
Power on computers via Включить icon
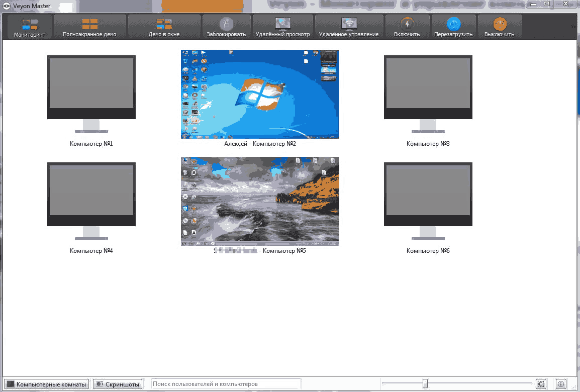click(407, 27)
